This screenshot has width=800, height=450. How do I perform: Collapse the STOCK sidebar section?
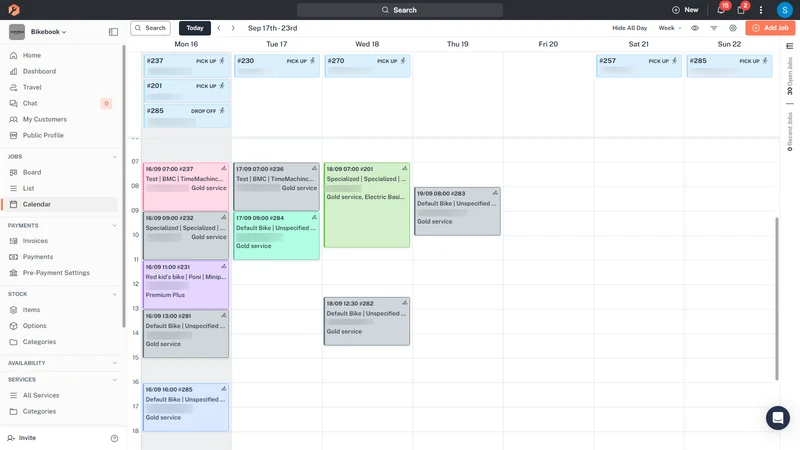(x=114, y=294)
